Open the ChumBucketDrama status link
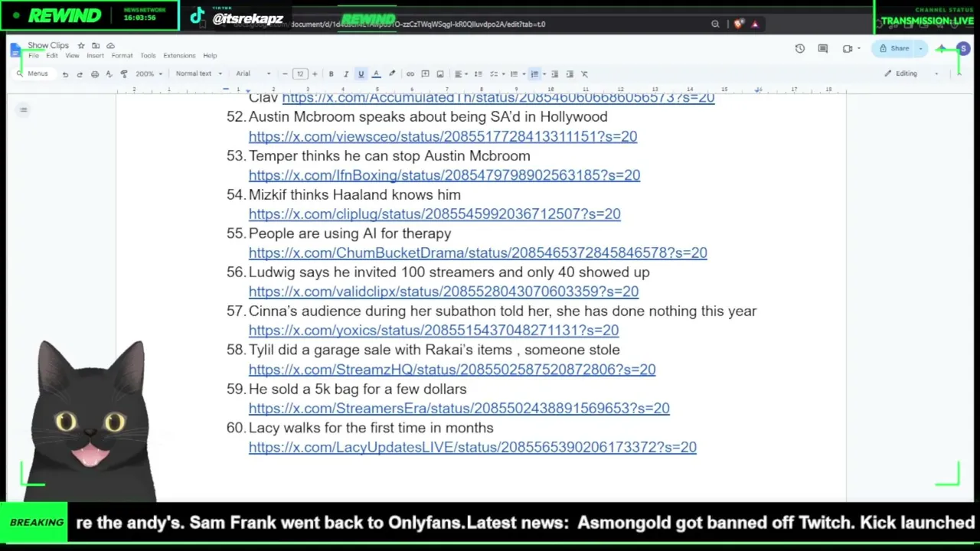Screen dimensions: 980x551 [x=478, y=253]
